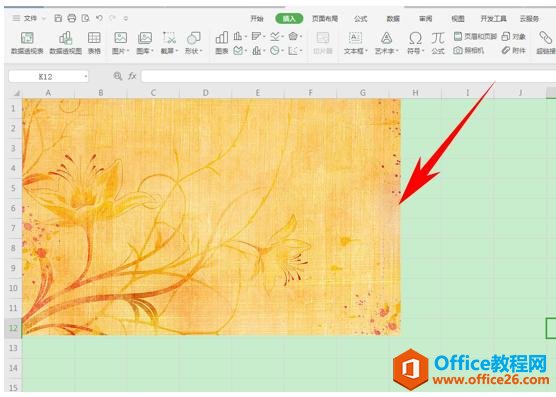Switch to the 审阅 tab
This screenshot has width=556, height=397.
[x=426, y=18]
